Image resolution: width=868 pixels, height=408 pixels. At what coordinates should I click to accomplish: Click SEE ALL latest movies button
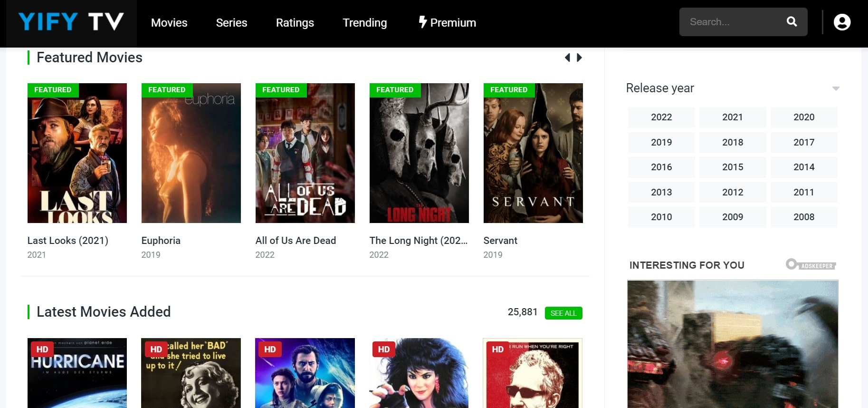pyautogui.click(x=563, y=313)
